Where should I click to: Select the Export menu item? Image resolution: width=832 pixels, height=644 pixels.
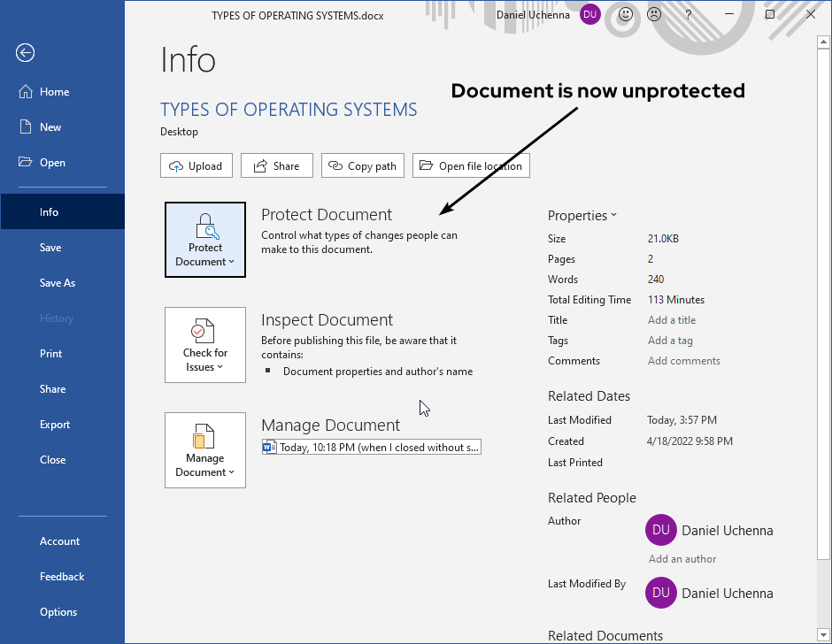pos(54,424)
